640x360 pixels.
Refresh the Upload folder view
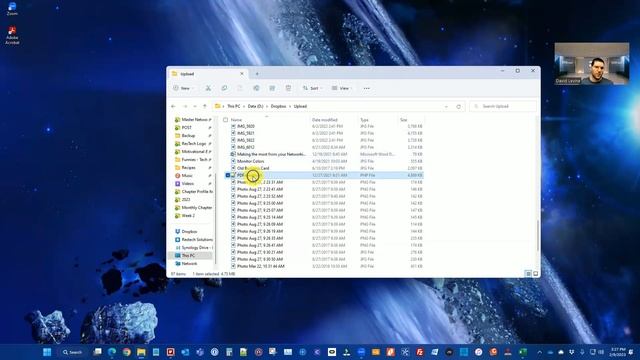pos(458,106)
